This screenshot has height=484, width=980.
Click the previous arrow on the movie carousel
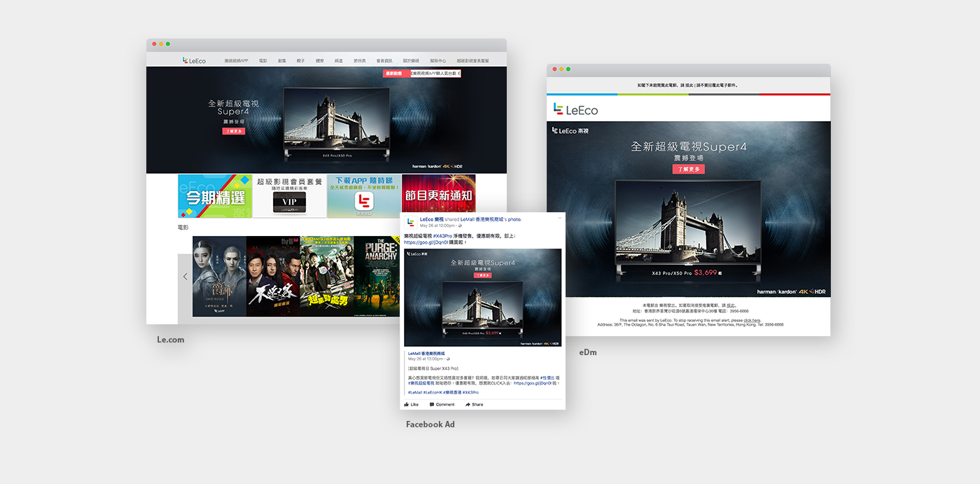pyautogui.click(x=185, y=277)
